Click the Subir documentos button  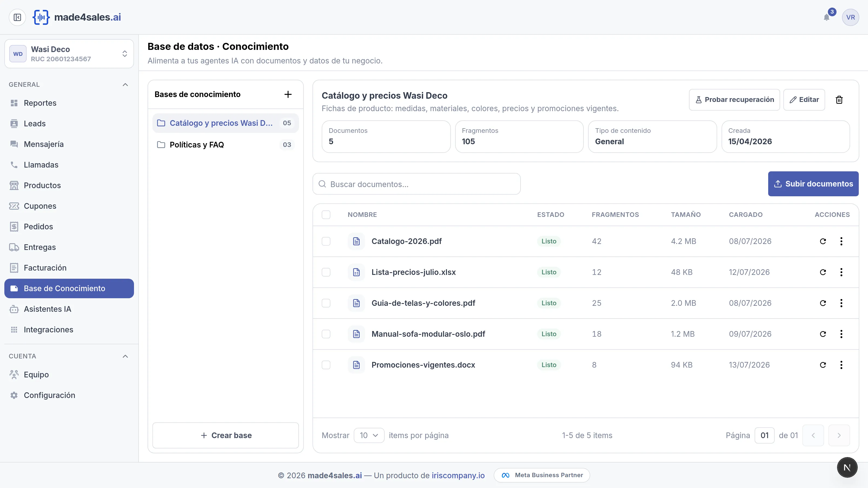click(x=813, y=184)
